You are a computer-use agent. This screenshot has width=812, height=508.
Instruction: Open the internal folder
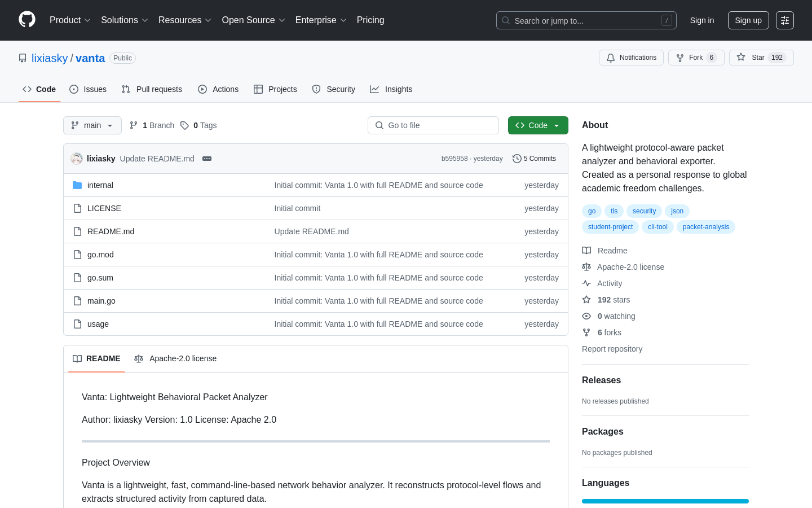tap(100, 185)
